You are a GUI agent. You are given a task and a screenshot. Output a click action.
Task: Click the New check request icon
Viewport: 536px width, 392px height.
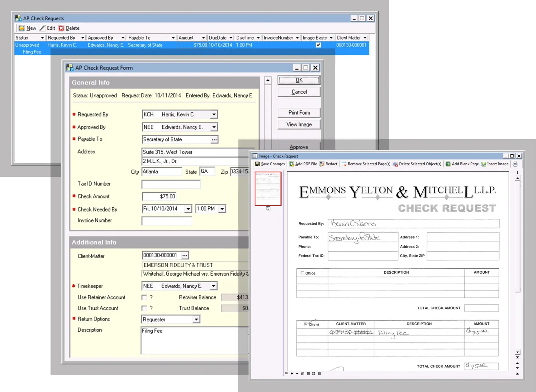(x=22, y=28)
